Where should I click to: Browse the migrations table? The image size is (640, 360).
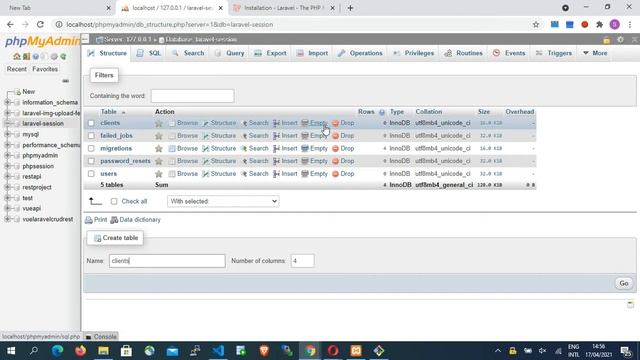(x=183, y=148)
